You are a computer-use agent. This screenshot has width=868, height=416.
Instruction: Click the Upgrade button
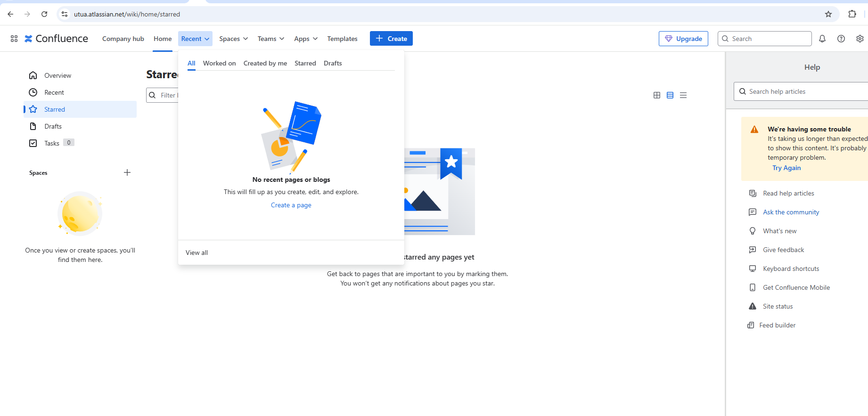click(683, 39)
